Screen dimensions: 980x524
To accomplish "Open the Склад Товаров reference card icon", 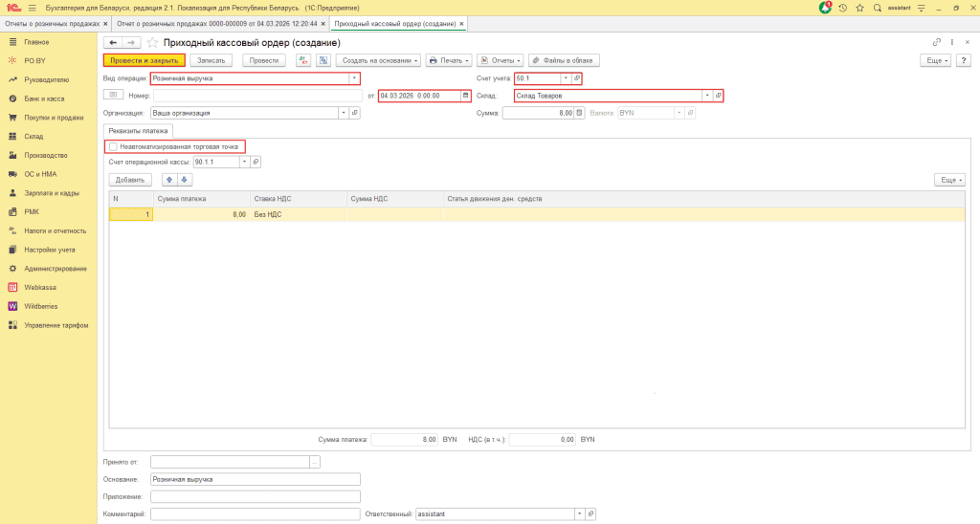I will (x=718, y=96).
